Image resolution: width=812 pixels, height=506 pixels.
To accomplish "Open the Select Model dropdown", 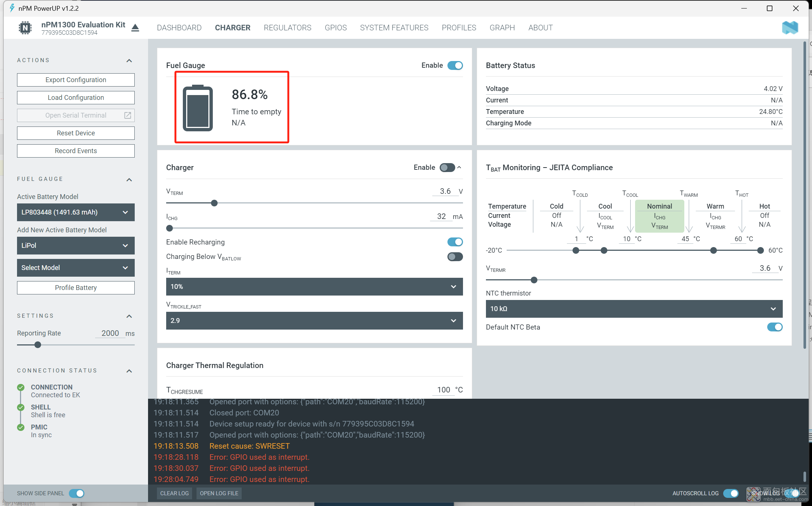I will coord(76,268).
